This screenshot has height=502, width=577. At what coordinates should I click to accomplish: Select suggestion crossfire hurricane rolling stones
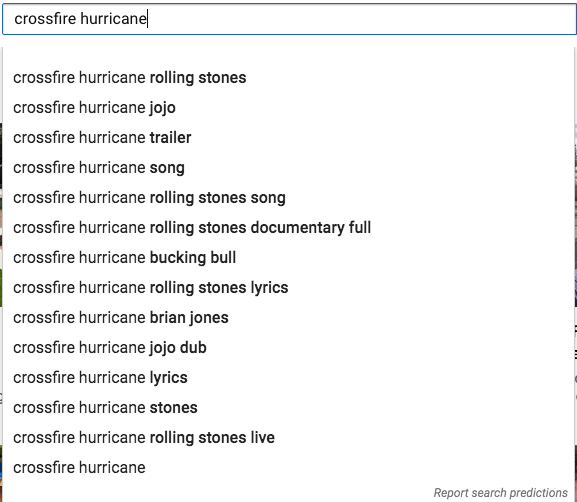[288, 78]
